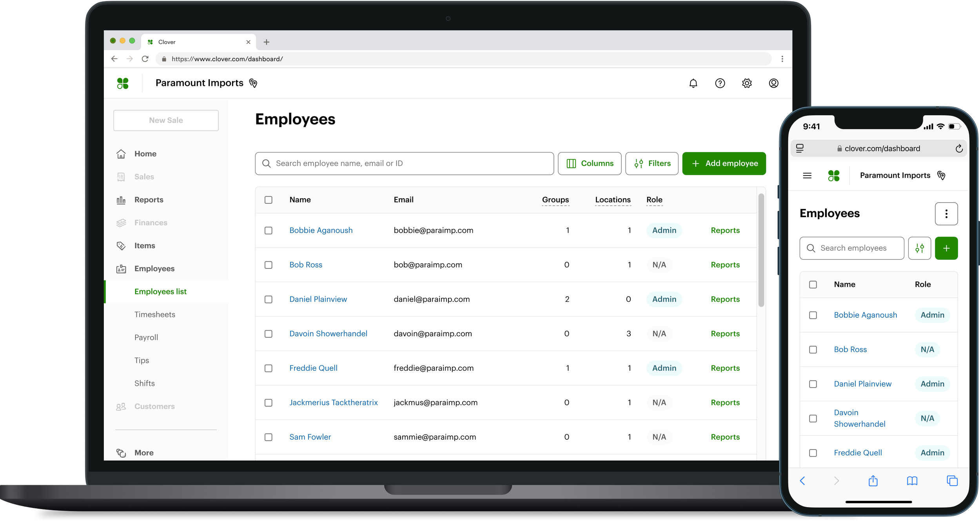Viewport: 980px width, 522px height.
Task: Open settings gear in Clover header
Action: 747,83
